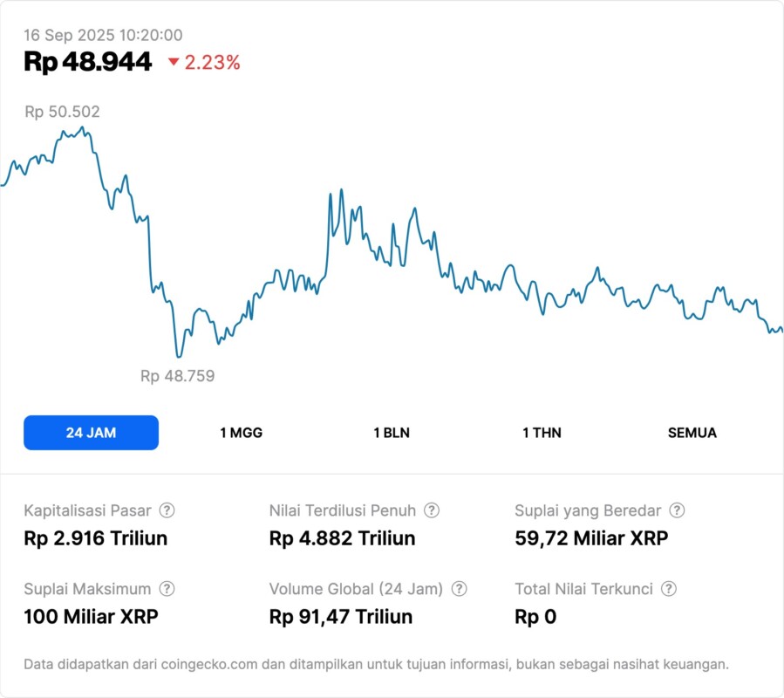Select the 24 JAM time range

coord(91,433)
